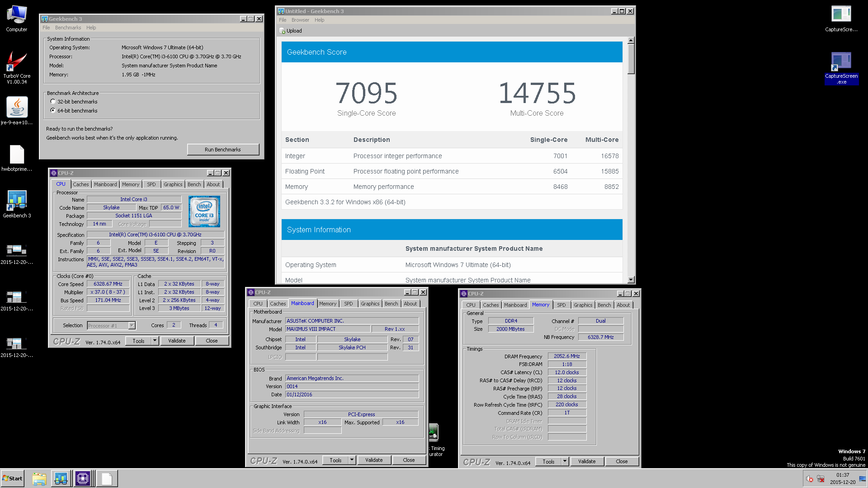Click scrollbar up arrow in Geekbench results

pos(631,41)
